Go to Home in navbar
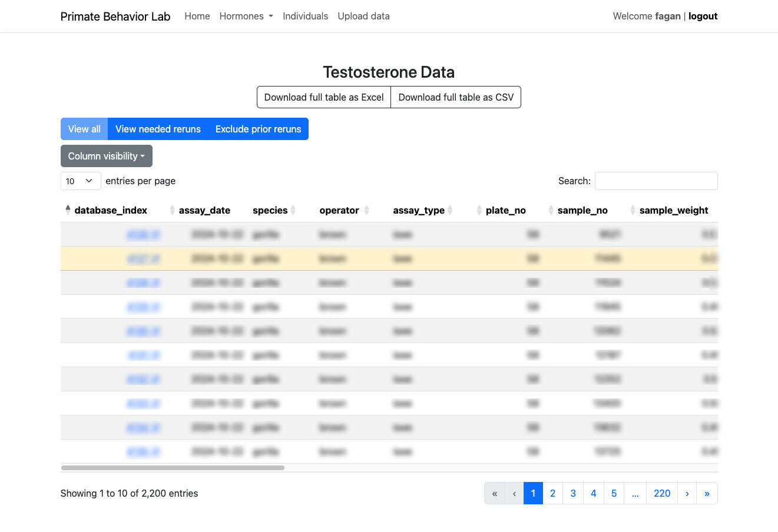Image resolution: width=778 pixels, height=532 pixels. tap(197, 16)
